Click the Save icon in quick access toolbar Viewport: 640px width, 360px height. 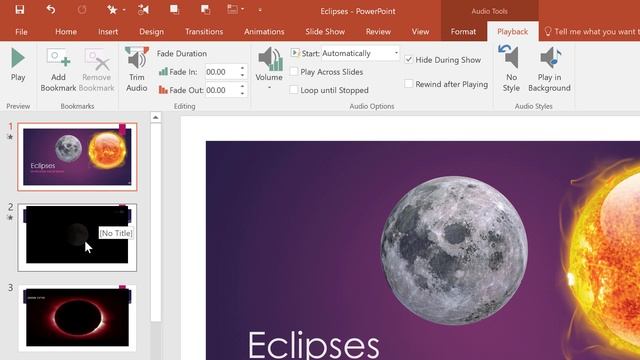(20, 9)
